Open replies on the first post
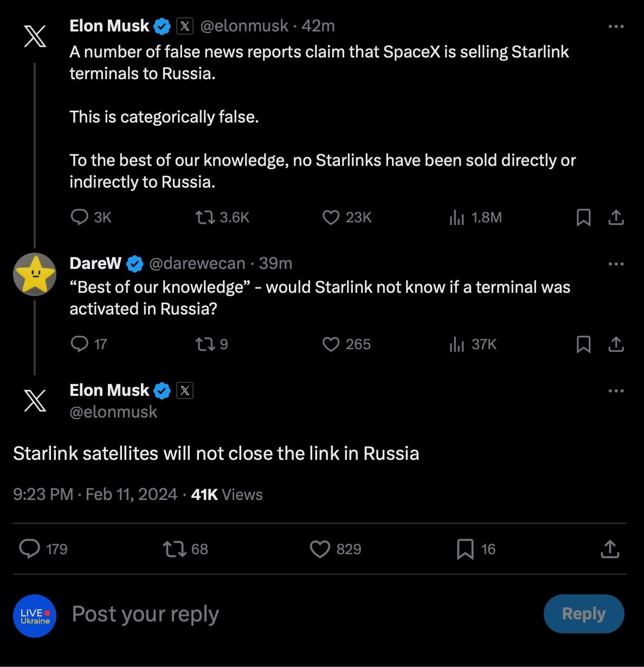The image size is (644, 667). click(x=80, y=217)
